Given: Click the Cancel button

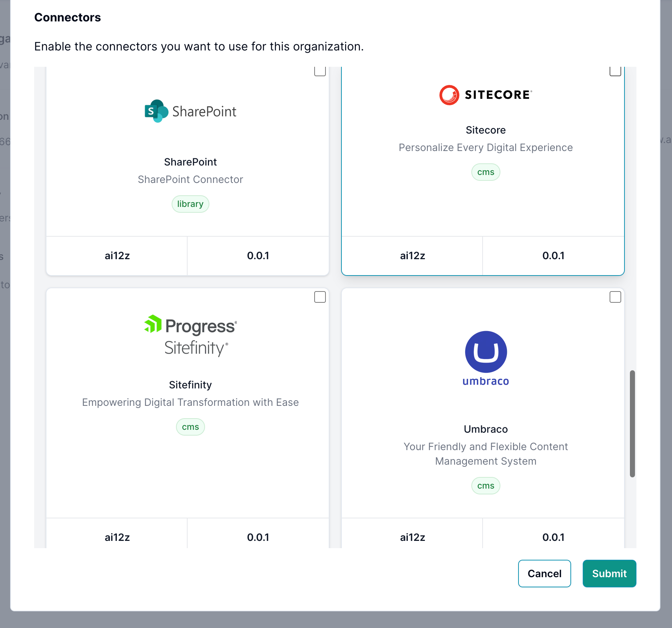Looking at the screenshot, I should (x=544, y=573).
